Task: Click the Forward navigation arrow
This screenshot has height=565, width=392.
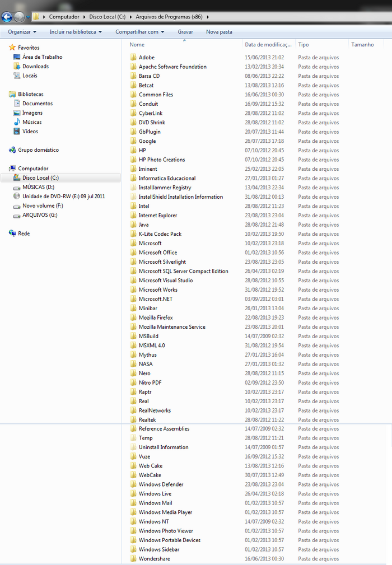Action: tap(19, 17)
